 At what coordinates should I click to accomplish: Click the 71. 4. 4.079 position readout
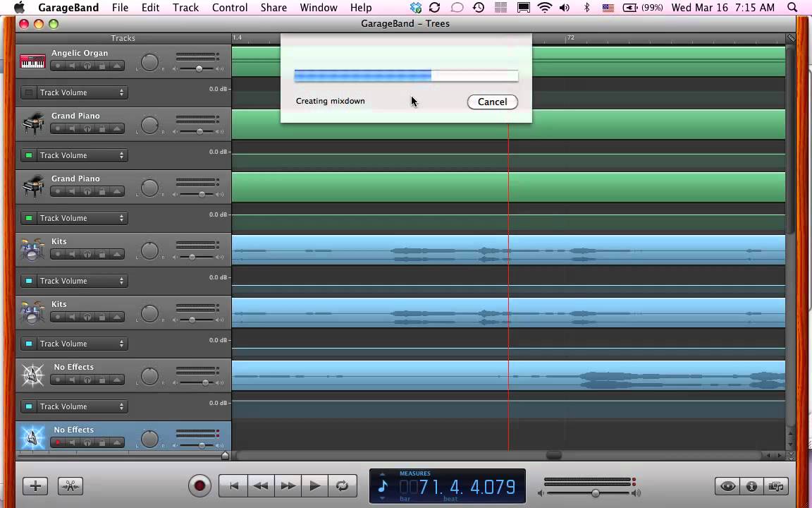pos(467,487)
